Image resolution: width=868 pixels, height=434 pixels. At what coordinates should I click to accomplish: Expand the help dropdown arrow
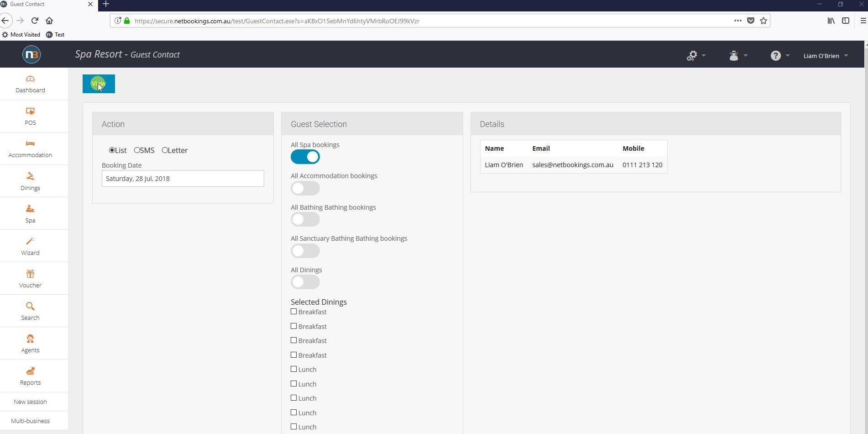[x=787, y=56]
